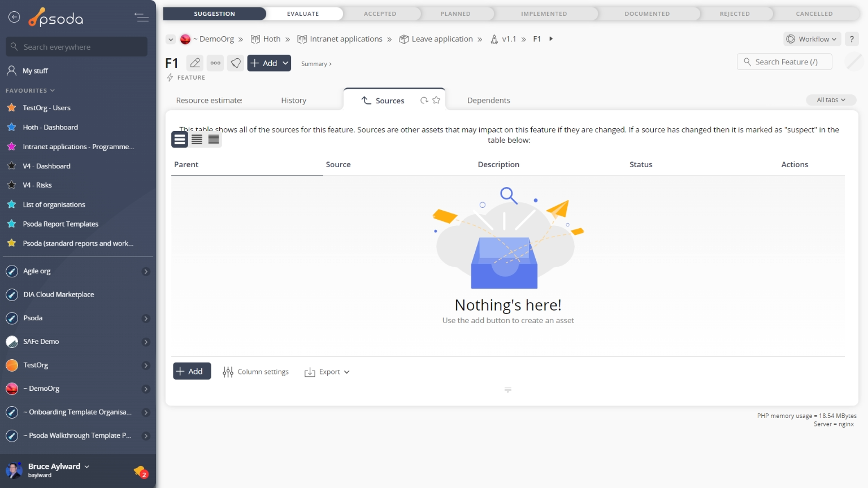The image size is (868, 488).
Task: Click the DemoOrg red icon in breadcrumb
Action: coord(185,39)
